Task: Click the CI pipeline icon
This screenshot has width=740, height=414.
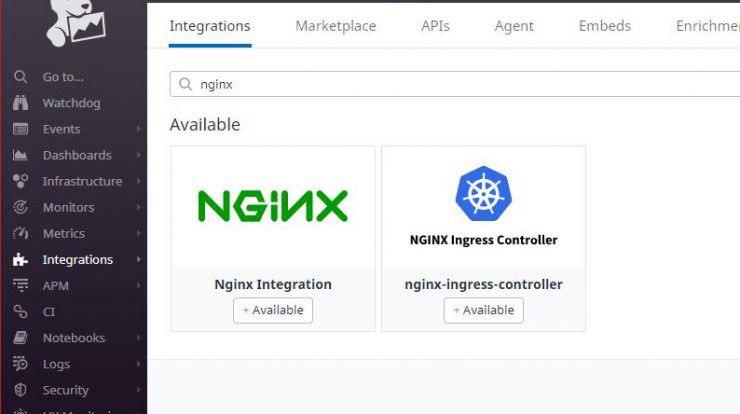Action: (x=20, y=312)
